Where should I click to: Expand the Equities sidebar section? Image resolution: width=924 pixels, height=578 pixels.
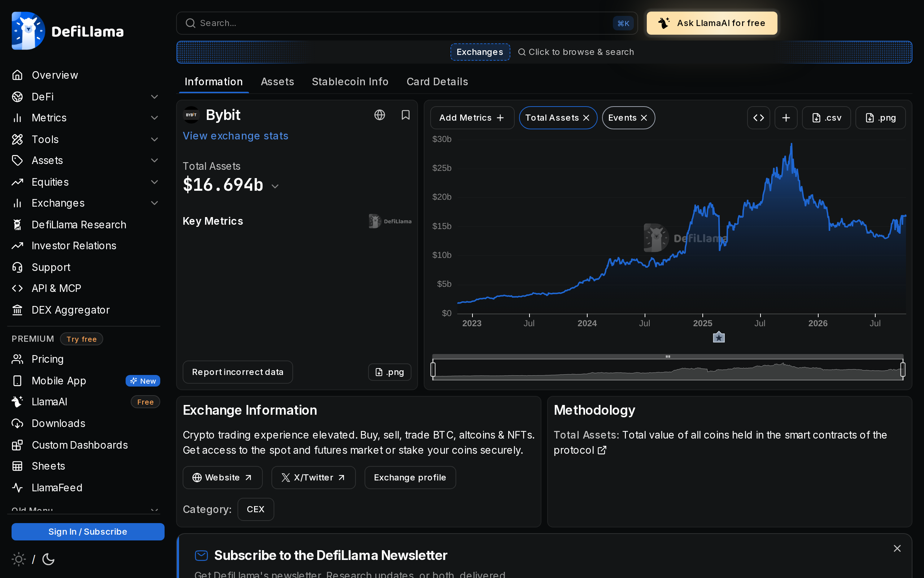point(154,182)
